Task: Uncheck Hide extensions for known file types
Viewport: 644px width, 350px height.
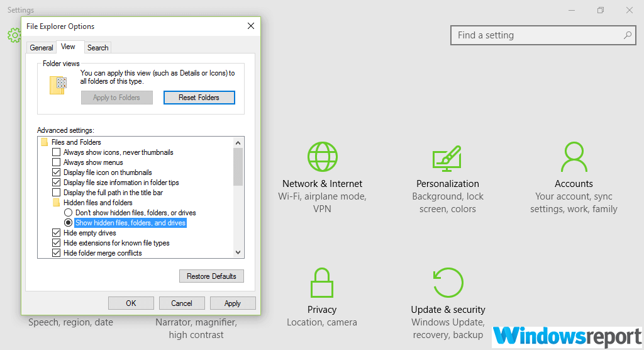Action: click(x=57, y=243)
